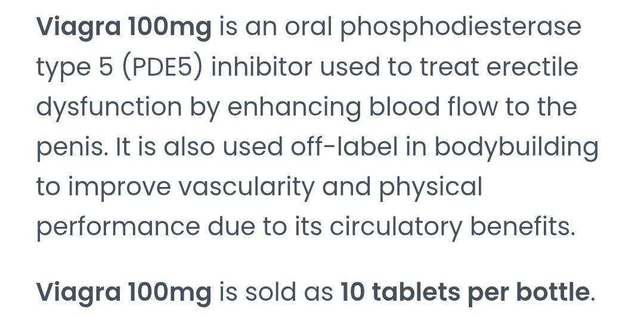Click the bold text '10 tablets per bottle'
The image size is (644, 318).
click(x=465, y=292)
